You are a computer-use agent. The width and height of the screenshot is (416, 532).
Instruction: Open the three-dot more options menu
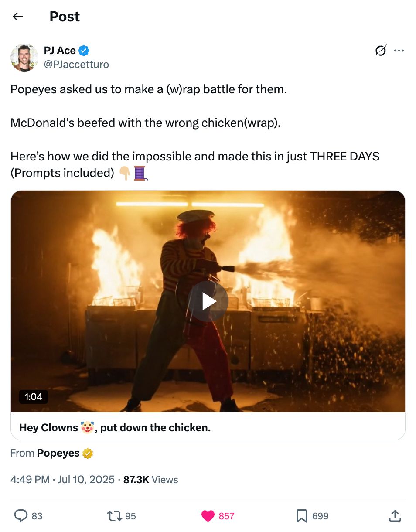pos(399,51)
